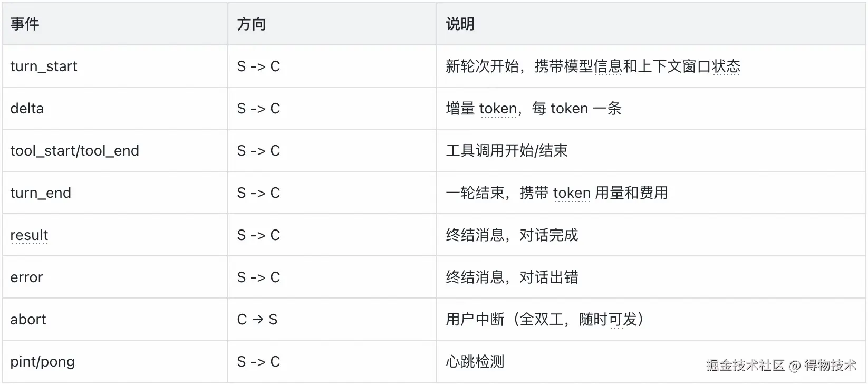868x384 pixels.
Task: Click the S -> C direction for turn_start
Action: 258,66
